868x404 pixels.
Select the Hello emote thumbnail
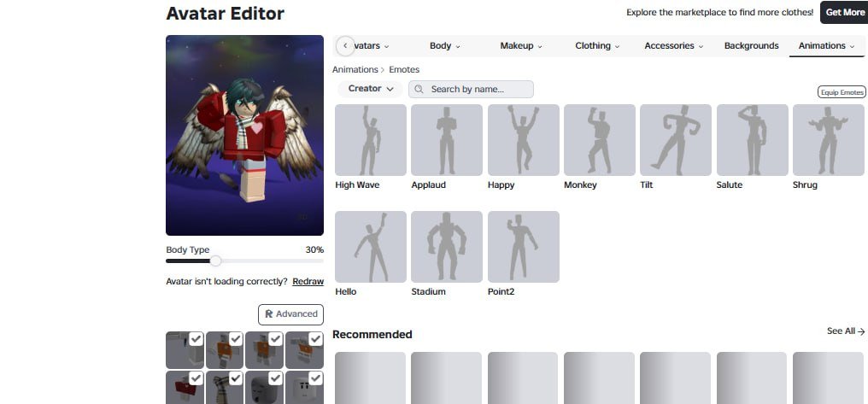(x=370, y=247)
